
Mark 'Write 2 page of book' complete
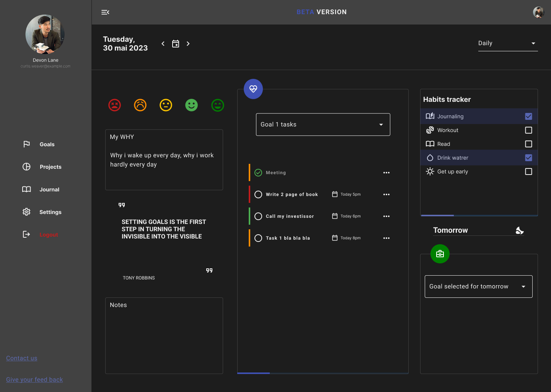(258, 194)
